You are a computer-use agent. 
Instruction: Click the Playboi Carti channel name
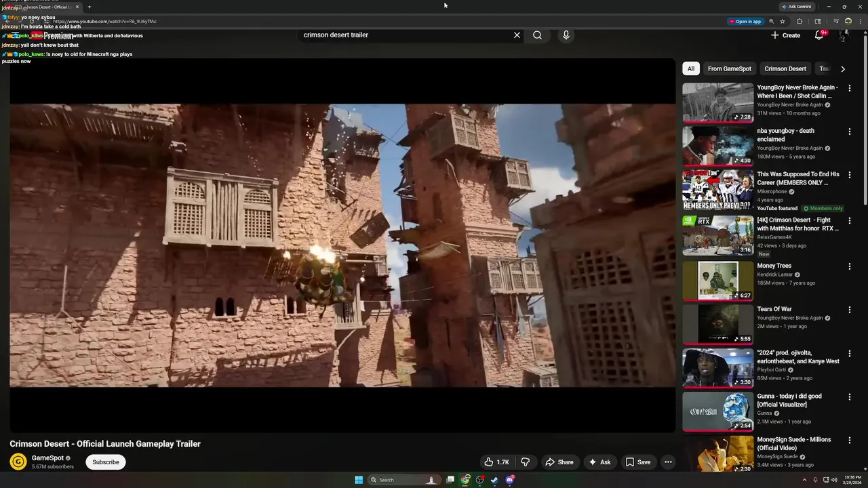772,369
